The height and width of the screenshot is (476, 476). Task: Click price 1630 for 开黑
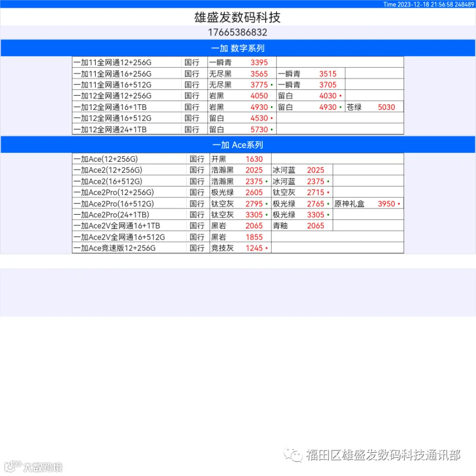click(x=254, y=159)
